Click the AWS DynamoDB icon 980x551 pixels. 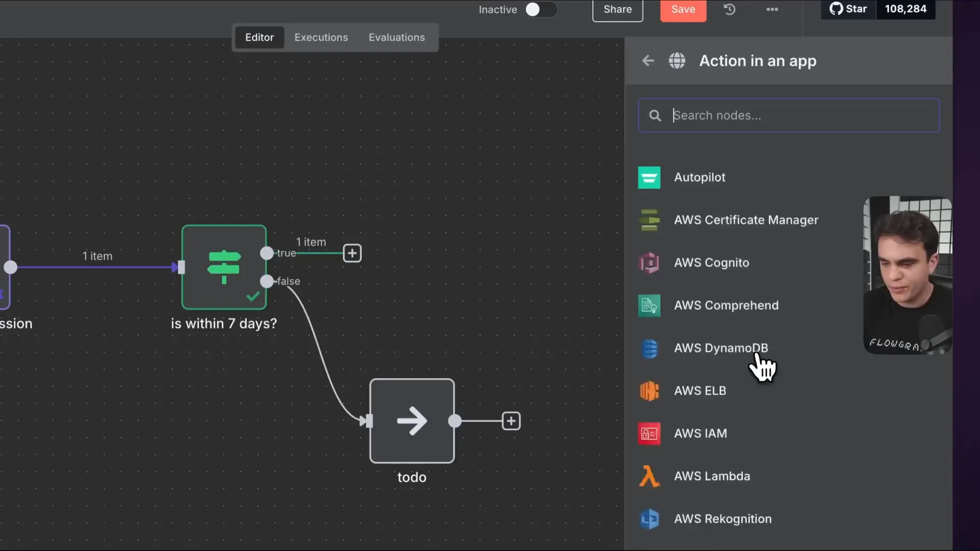649,348
